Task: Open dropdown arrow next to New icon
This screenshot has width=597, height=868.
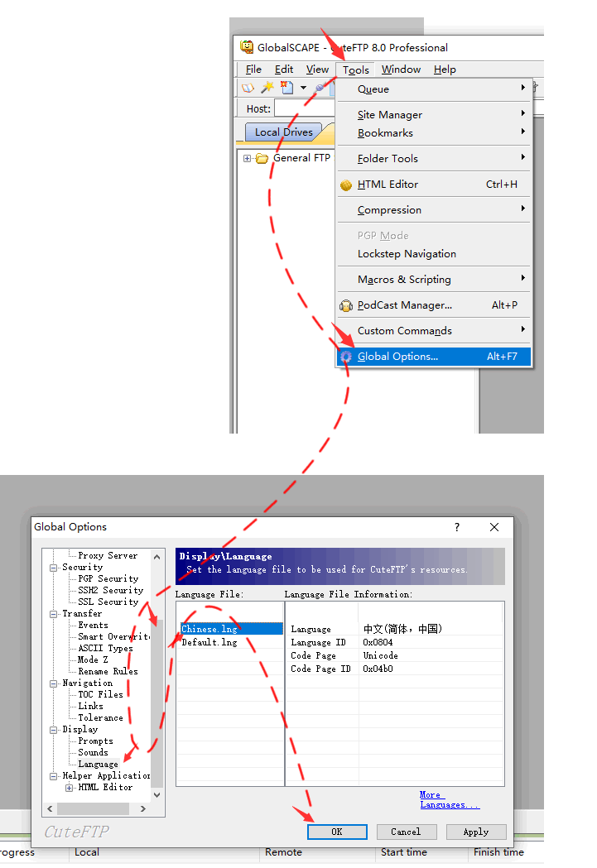Action: tap(303, 88)
